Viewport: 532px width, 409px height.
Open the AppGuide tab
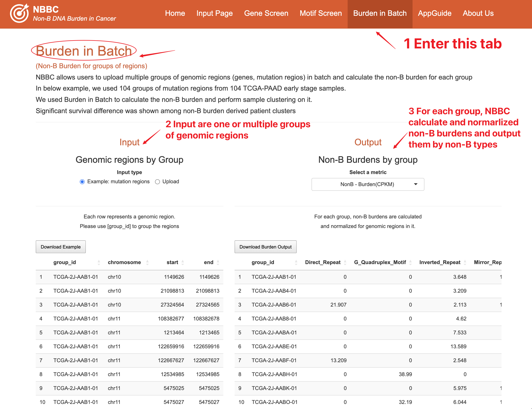[x=435, y=13]
